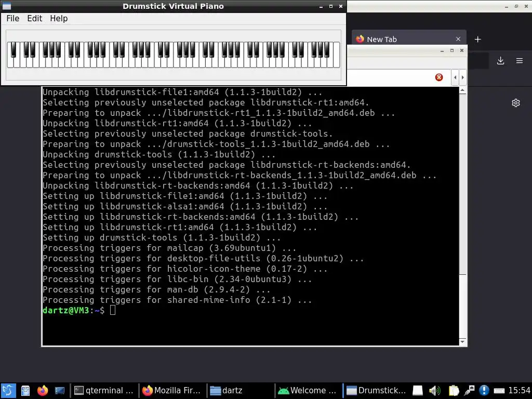Open the volume control tray icon

[x=434, y=391]
